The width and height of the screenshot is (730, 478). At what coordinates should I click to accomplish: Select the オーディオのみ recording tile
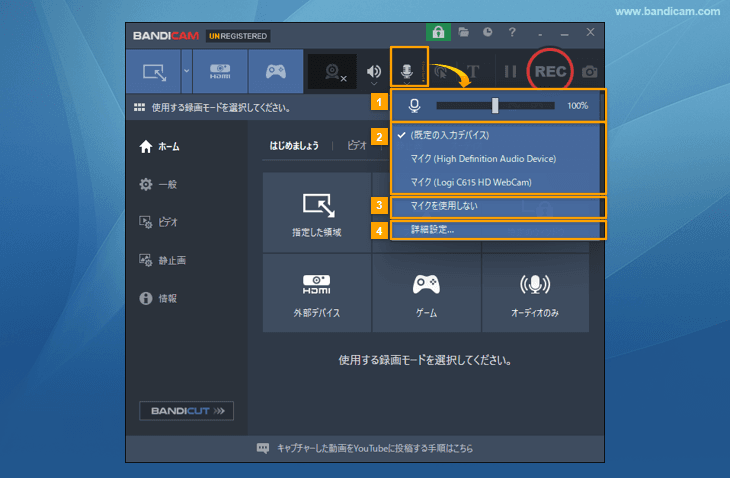point(535,293)
